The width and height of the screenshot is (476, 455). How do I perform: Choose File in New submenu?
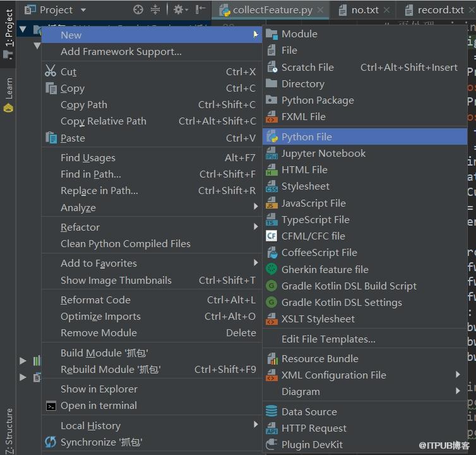coord(365,50)
